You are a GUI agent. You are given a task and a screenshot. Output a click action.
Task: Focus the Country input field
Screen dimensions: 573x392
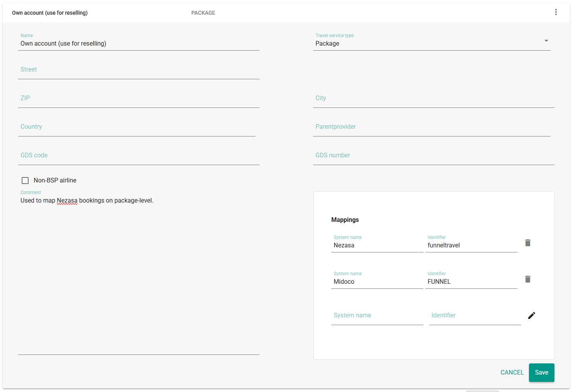137,127
